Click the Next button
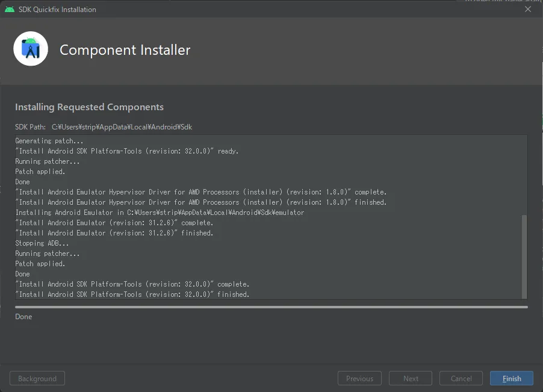This screenshot has width=543, height=392. (411, 378)
